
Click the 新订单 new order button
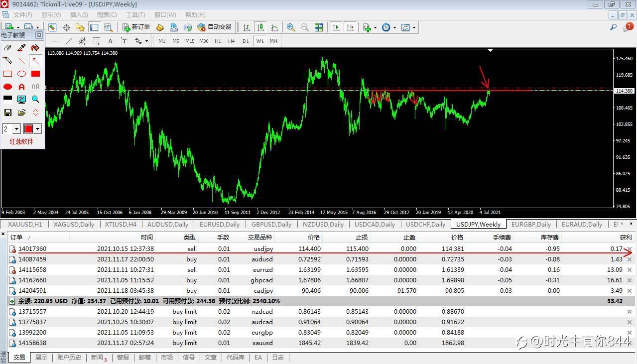[136, 27]
